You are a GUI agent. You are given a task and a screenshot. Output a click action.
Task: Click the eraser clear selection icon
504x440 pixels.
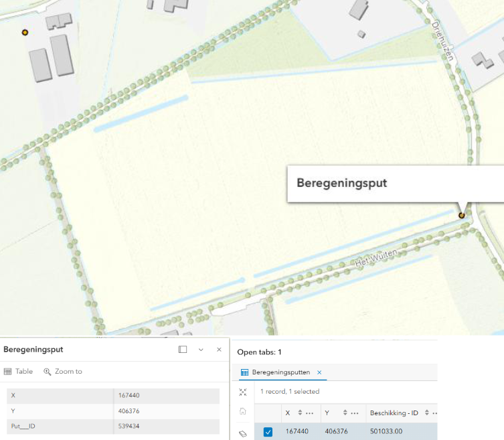tap(242, 433)
